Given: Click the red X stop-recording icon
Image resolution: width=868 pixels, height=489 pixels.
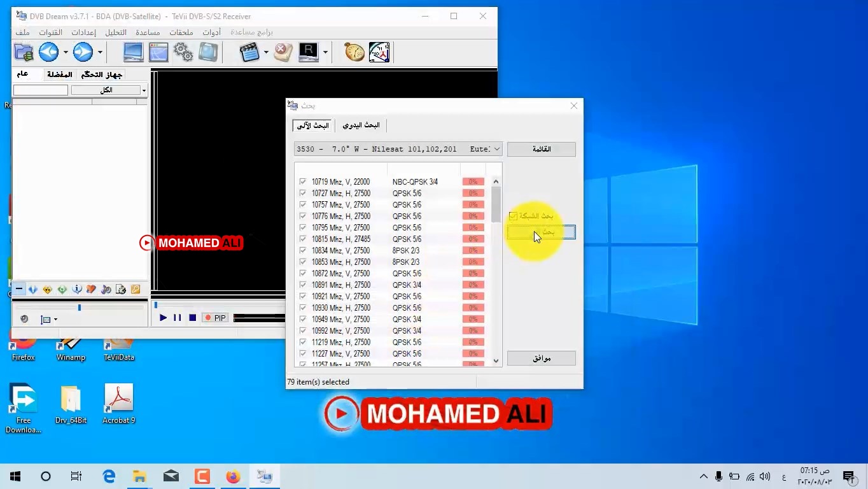Looking at the screenshot, I should pyautogui.click(x=283, y=52).
